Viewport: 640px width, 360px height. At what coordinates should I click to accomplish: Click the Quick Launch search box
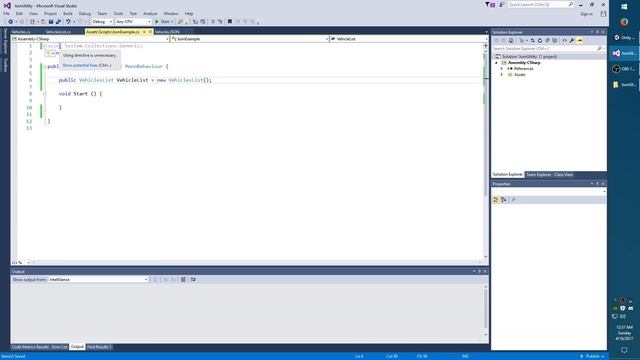541,4
